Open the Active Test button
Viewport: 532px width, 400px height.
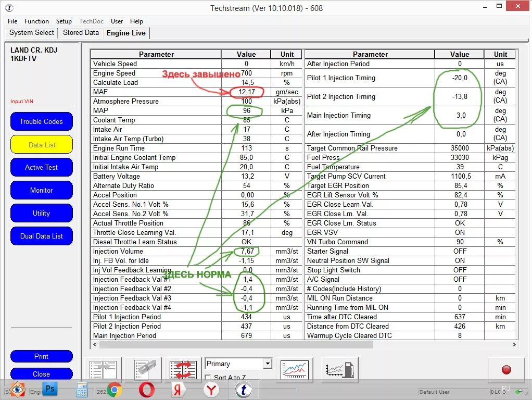click(x=42, y=167)
